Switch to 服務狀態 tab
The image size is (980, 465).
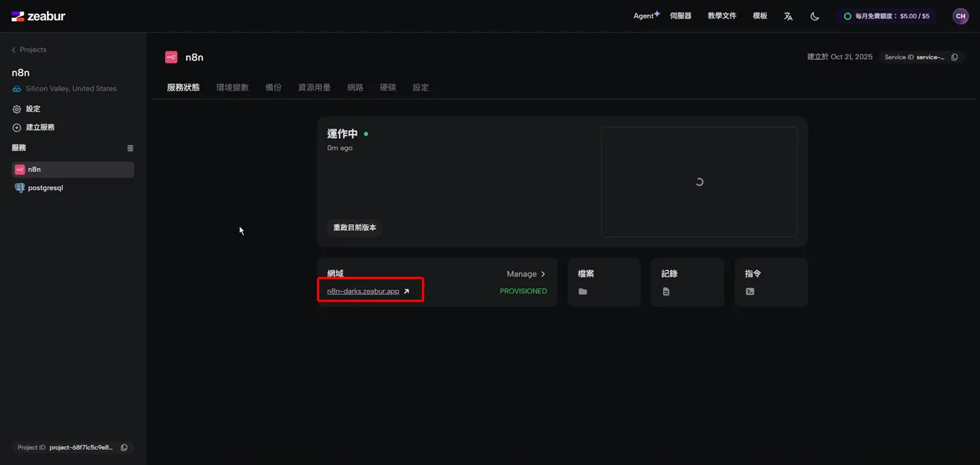(183, 88)
